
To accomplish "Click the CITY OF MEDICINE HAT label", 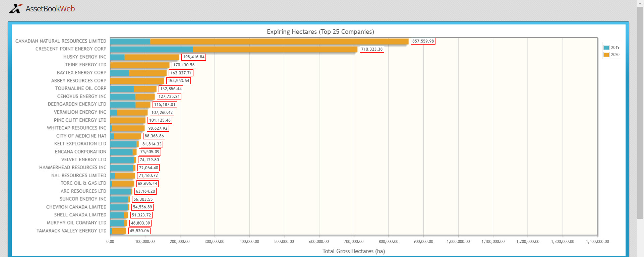I will coord(81,136).
